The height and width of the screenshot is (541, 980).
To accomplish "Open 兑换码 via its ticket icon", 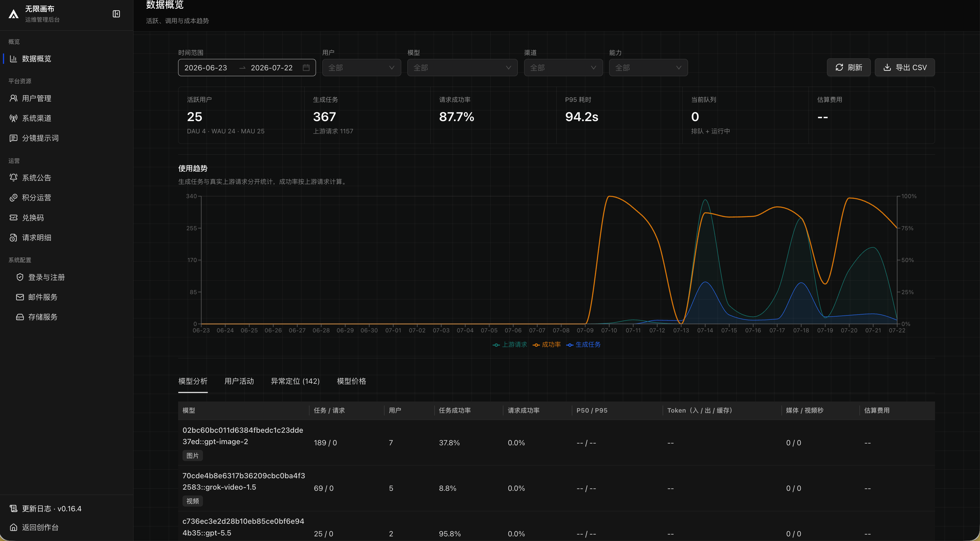I will [x=13, y=217].
